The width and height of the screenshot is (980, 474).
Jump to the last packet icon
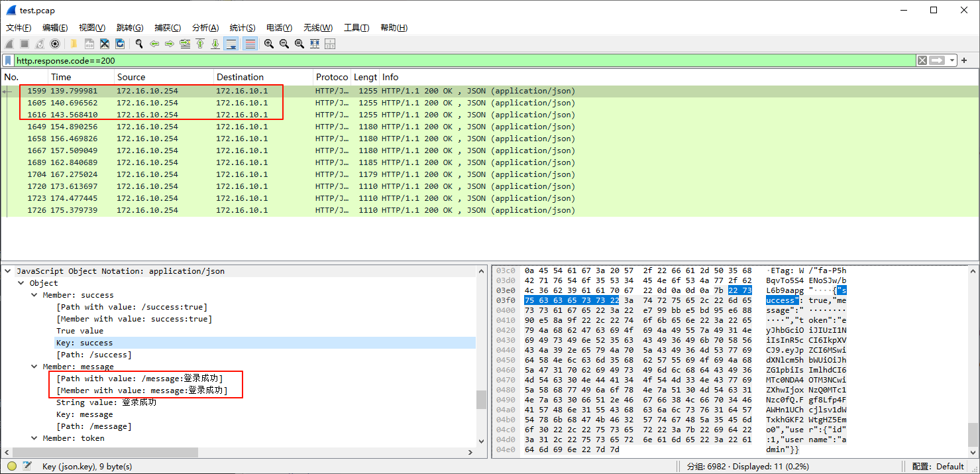[x=215, y=44]
